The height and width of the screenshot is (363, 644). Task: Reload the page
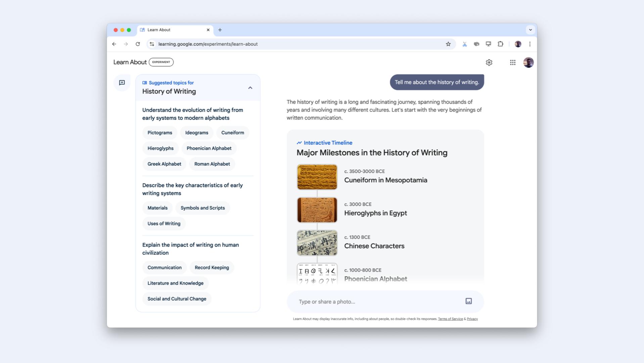click(138, 44)
